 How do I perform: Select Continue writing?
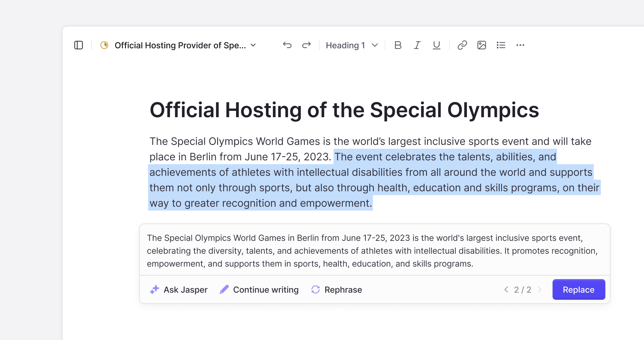pos(259,290)
